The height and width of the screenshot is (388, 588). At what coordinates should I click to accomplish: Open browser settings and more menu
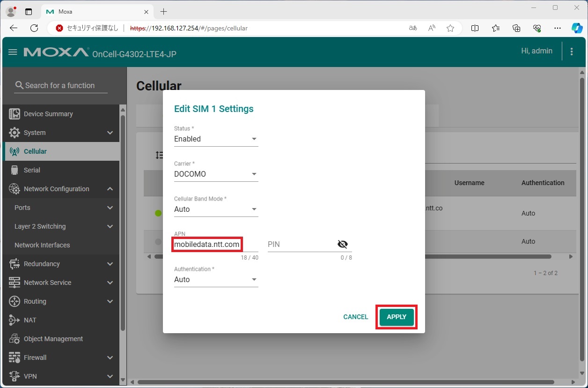click(557, 28)
